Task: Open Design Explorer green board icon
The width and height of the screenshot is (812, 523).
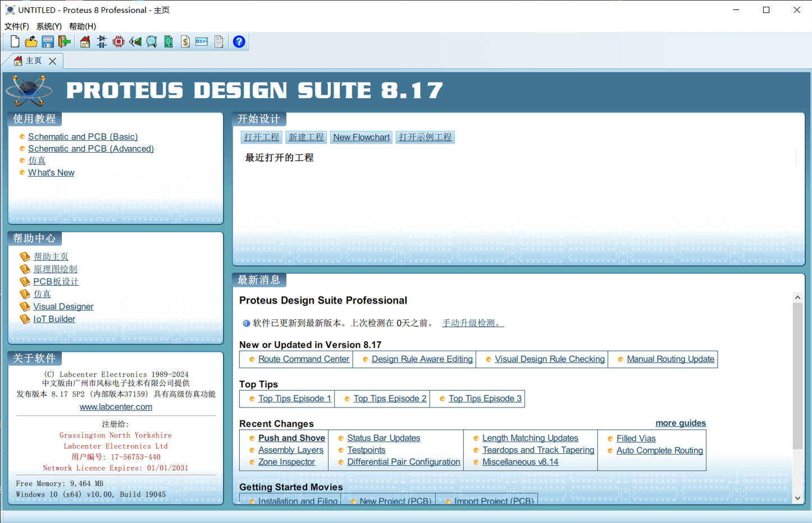Action: coord(168,42)
